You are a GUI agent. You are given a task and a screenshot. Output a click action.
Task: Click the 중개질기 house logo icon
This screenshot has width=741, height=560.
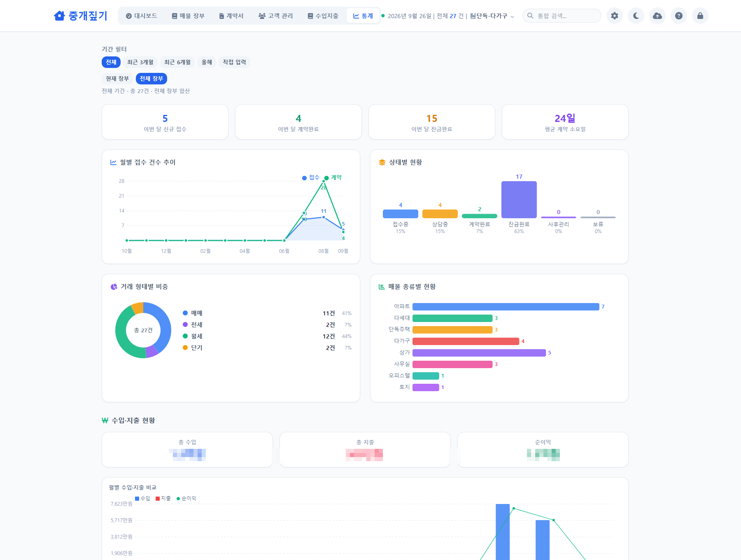(x=59, y=16)
